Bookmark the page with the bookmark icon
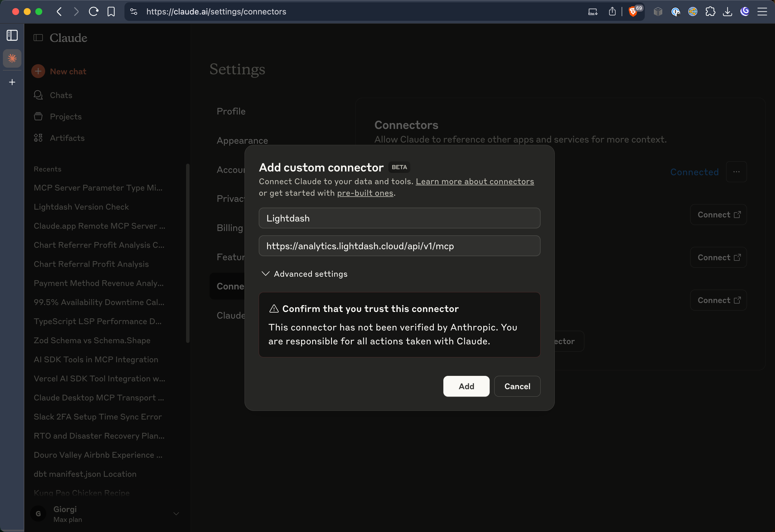This screenshot has width=775, height=532. point(111,11)
